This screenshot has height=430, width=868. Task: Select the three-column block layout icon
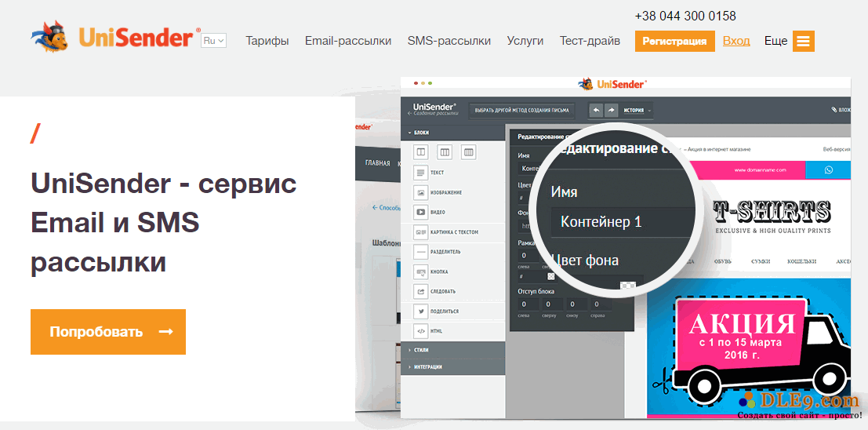click(x=445, y=151)
